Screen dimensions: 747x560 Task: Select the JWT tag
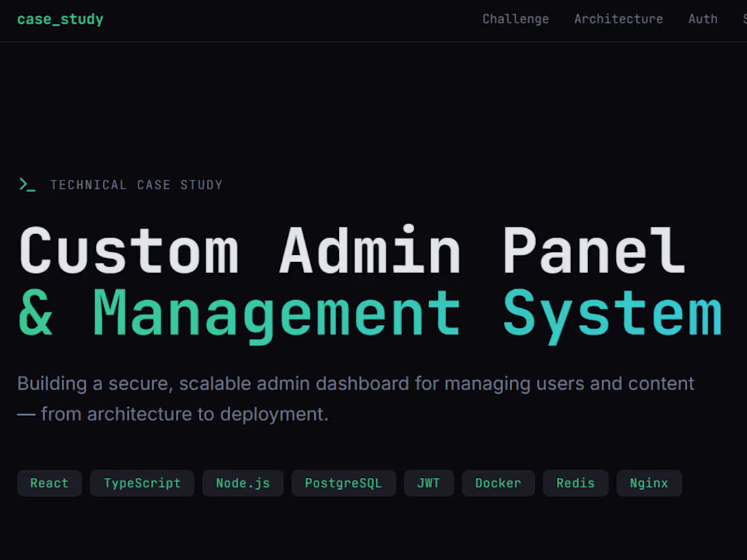point(429,483)
